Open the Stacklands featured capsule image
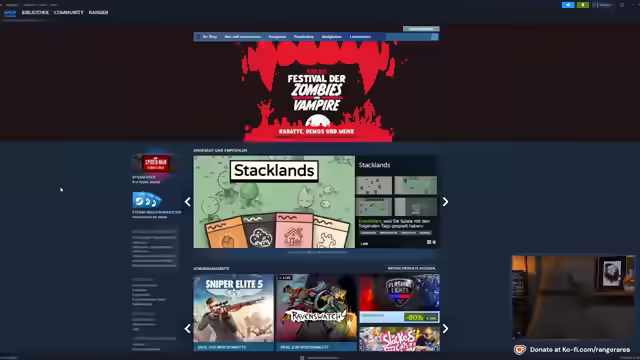This screenshot has width=640, height=360. tap(274, 202)
